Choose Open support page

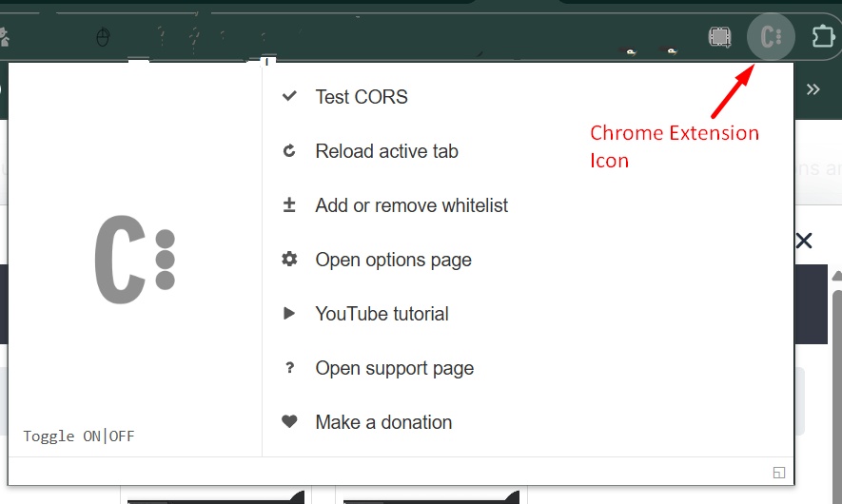click(x=394, y=368)
